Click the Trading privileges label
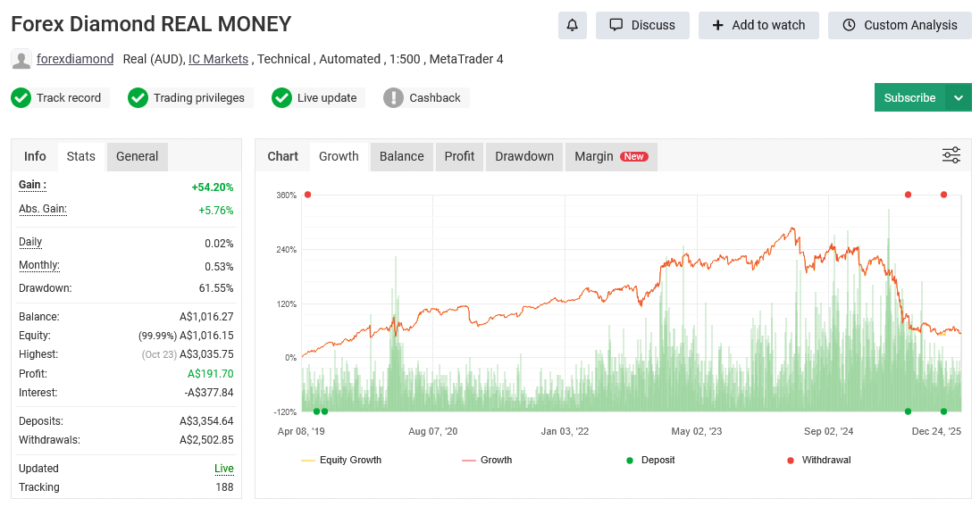Image resolution: width=980 pixels, height=507 pixels. pos(198,98)
